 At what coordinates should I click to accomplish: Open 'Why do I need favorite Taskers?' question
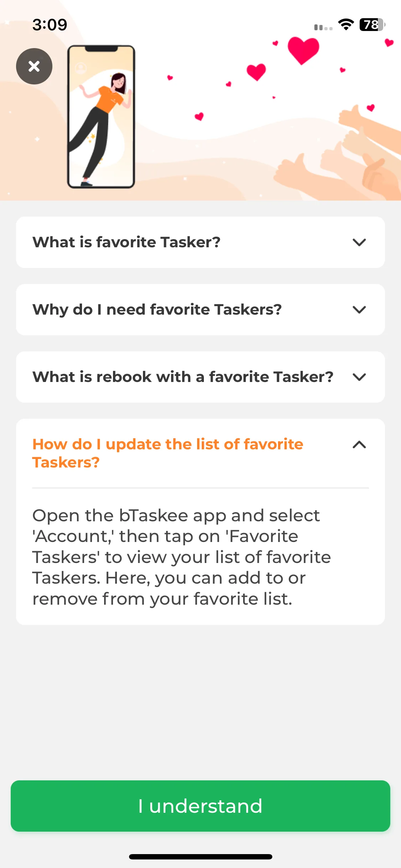pos(200,310)
